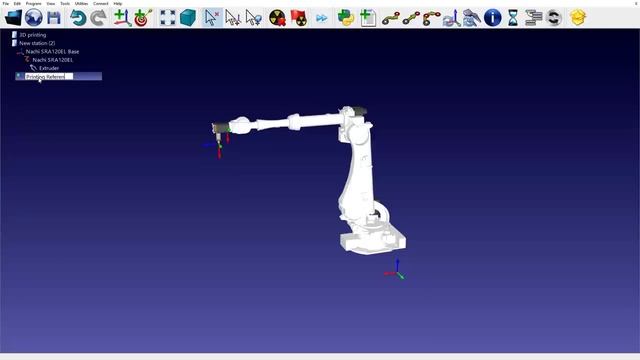Fit all items to the view
Image resolution: width=640 pixels, height=360 pixels.
coord(167,18)
